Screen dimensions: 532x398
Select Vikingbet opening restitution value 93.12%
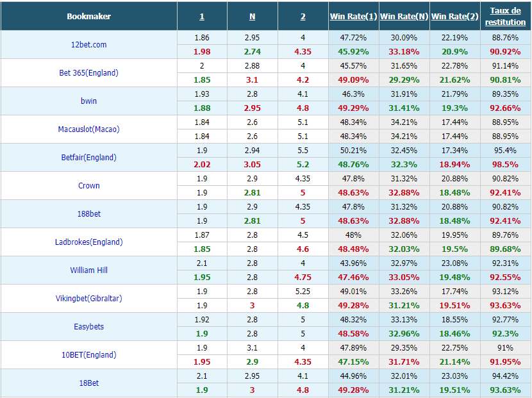(505, 291)
